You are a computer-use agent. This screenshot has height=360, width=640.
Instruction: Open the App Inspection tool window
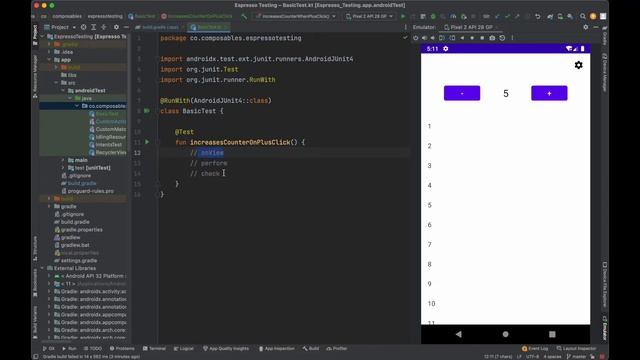(276, 349)
